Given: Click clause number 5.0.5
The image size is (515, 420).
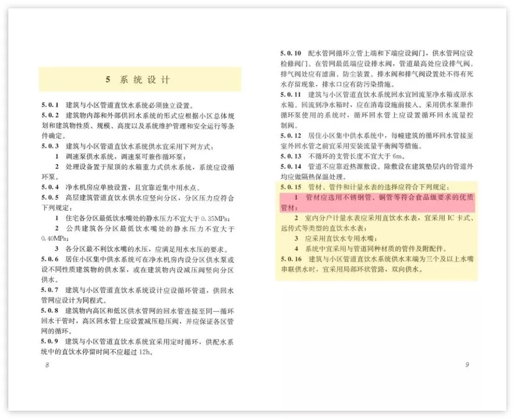Looking at the screenshot, I should (x=50, y=198).
